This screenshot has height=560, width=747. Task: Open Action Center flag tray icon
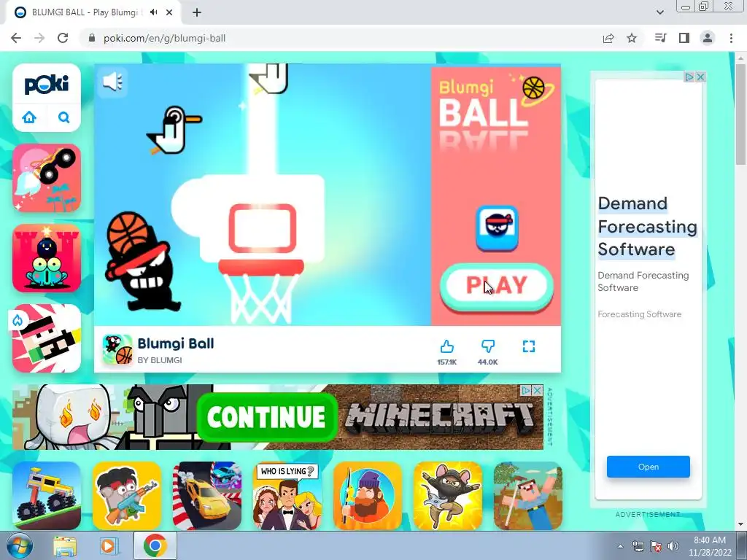click(656, 546)
